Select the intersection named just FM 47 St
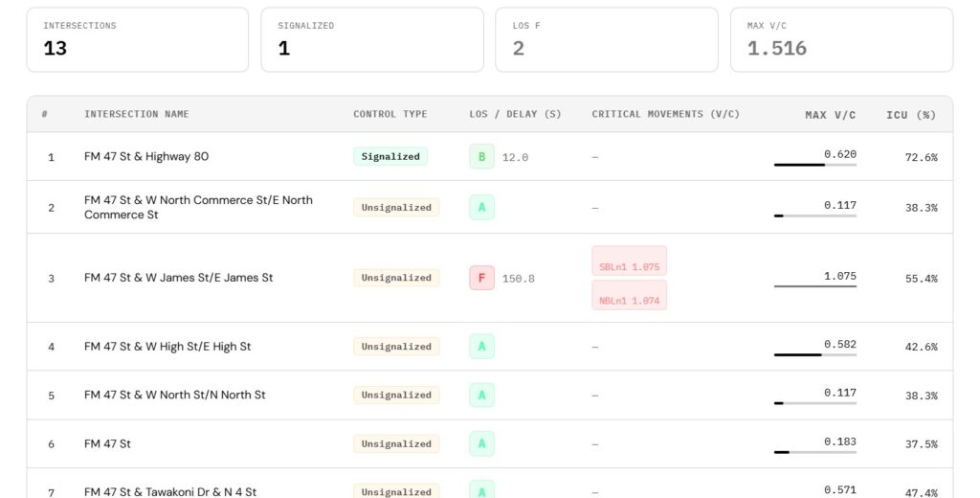980x498 pixels. click(x=107, y=443)
